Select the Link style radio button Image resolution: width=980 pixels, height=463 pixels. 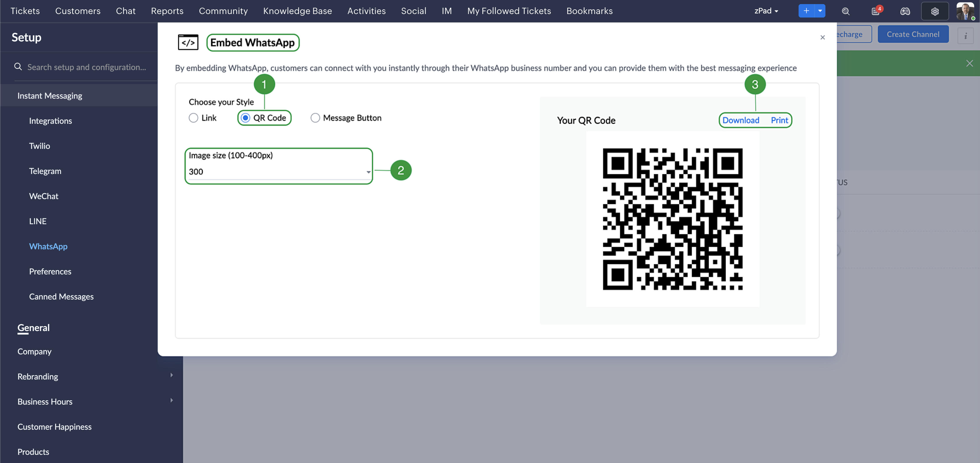[x=193, y=118]
